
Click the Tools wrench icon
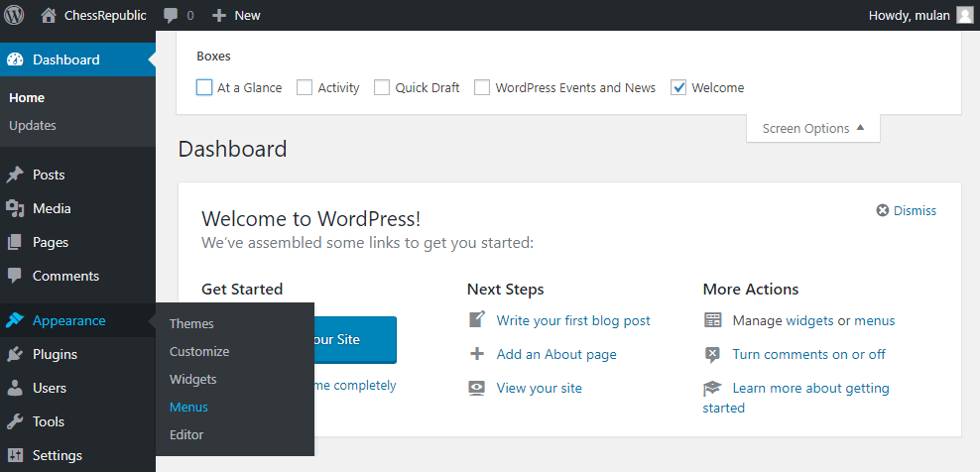(x=15, y=422)
